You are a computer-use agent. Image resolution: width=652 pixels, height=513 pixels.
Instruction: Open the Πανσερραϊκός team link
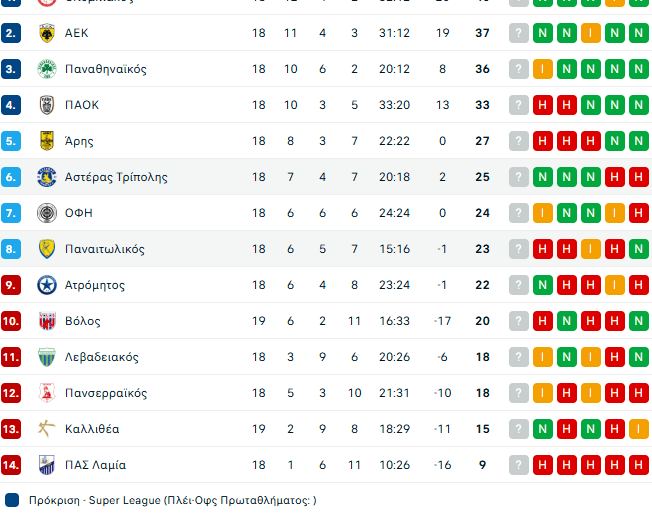pos(105,393)
